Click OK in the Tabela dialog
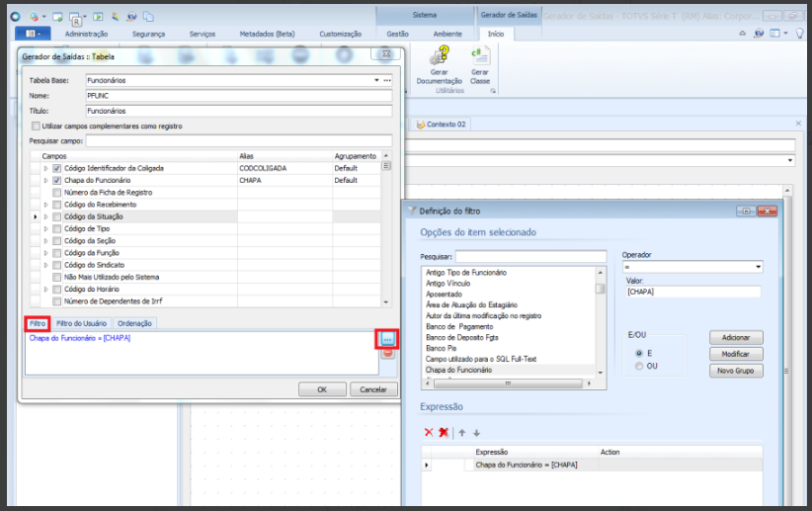 click(x=322, y=389)
